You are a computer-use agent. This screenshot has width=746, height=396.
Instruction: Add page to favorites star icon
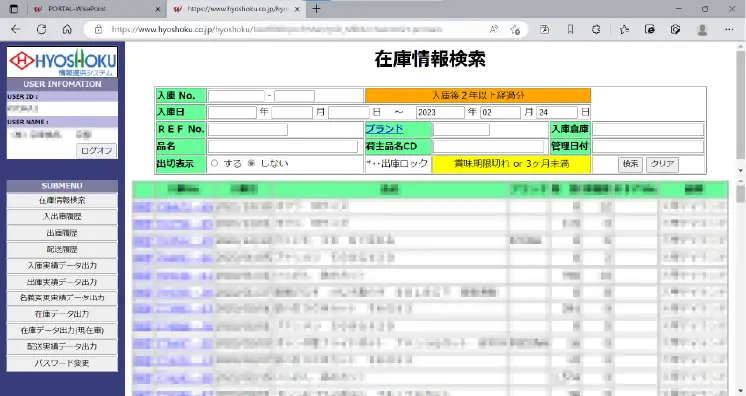[x=515, y=30]
